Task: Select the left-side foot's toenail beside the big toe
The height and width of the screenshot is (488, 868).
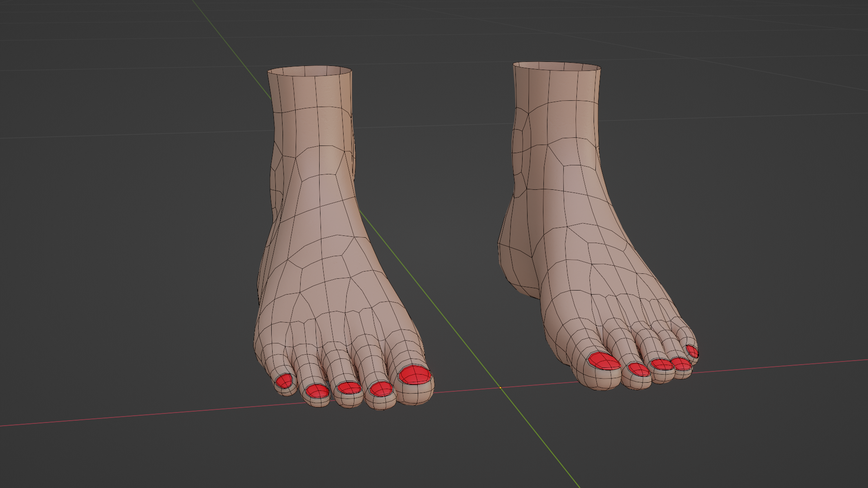Action: click(381, 389)
